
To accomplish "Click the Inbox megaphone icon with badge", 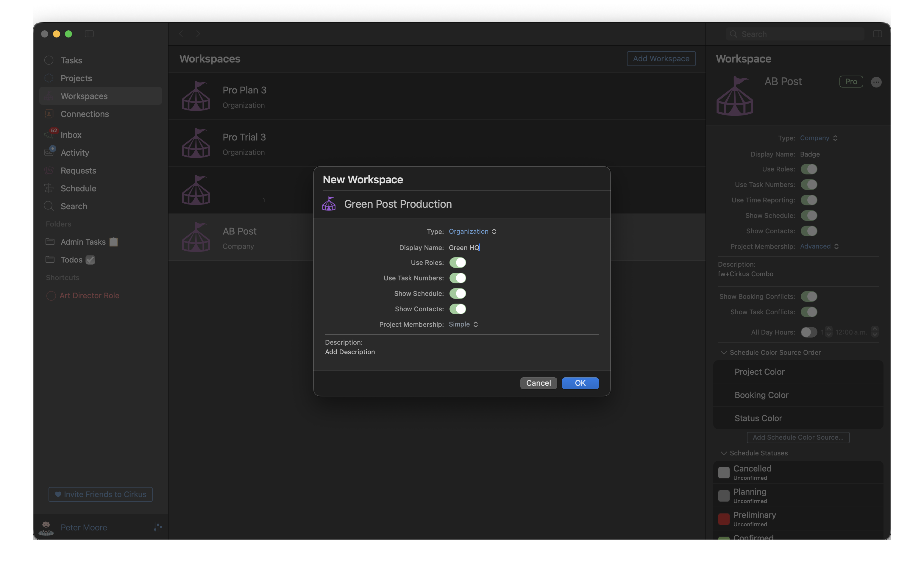I will pos(49,134).
